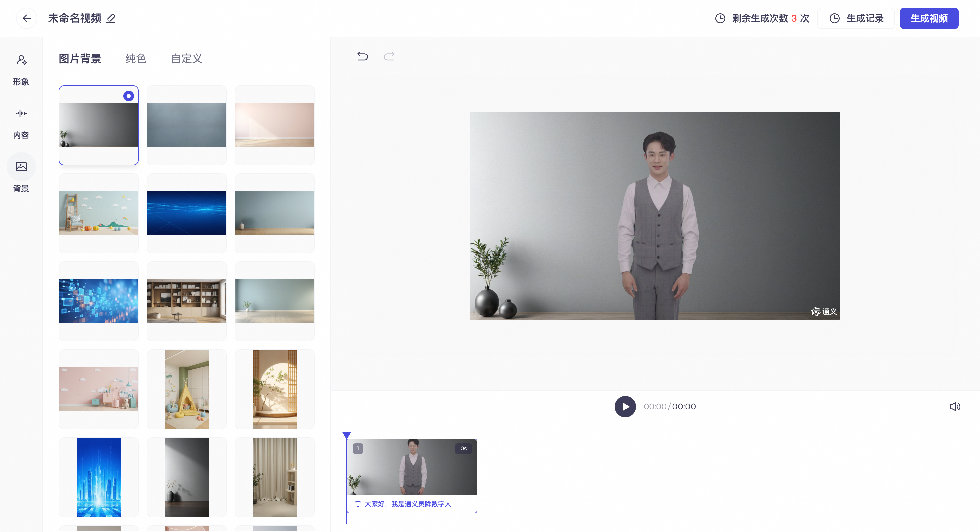This screenshot has height=532, width=980.
Task: Choose the kids room with chair background
Action: pos(99,213)
